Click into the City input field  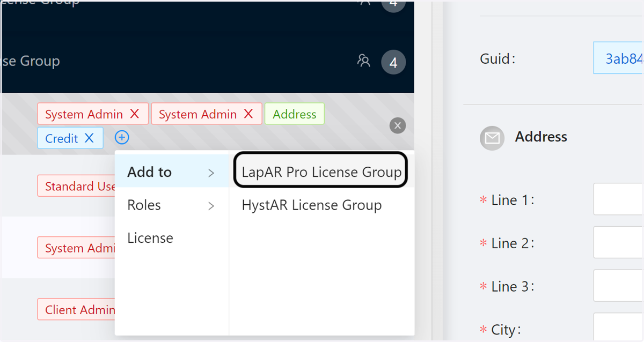pyautogui.click(x=618, y=327)
